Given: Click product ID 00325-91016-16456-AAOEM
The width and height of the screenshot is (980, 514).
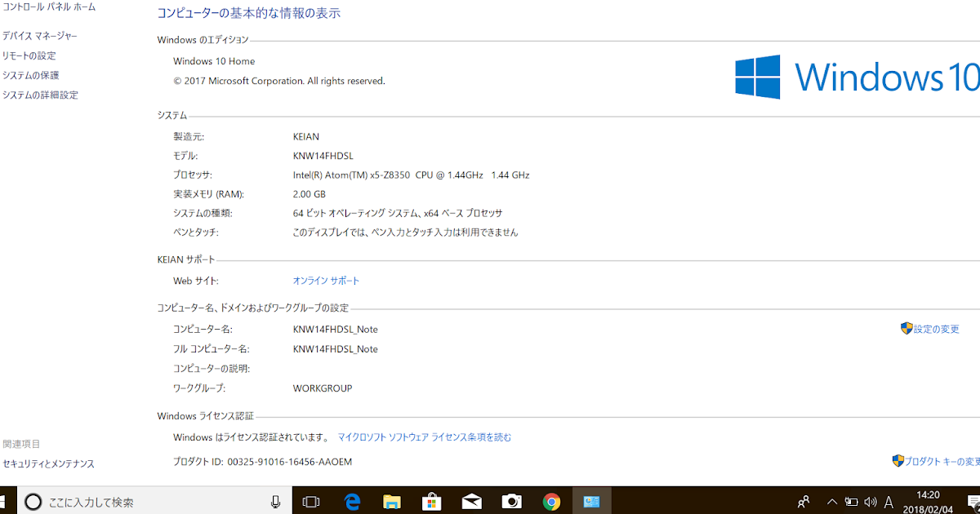Looking at the screenshot, I should click(290, 462).
